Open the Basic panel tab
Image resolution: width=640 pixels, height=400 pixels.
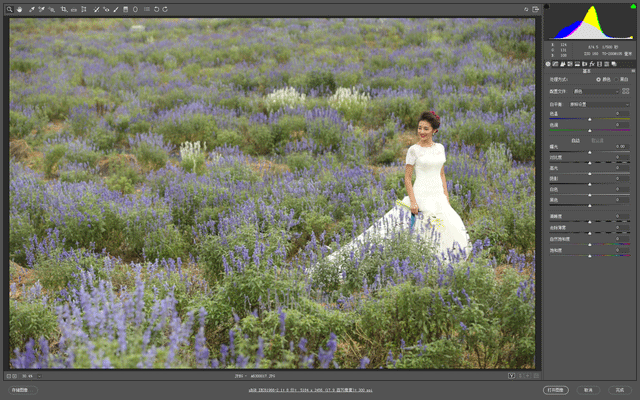[x=548, y=64]
